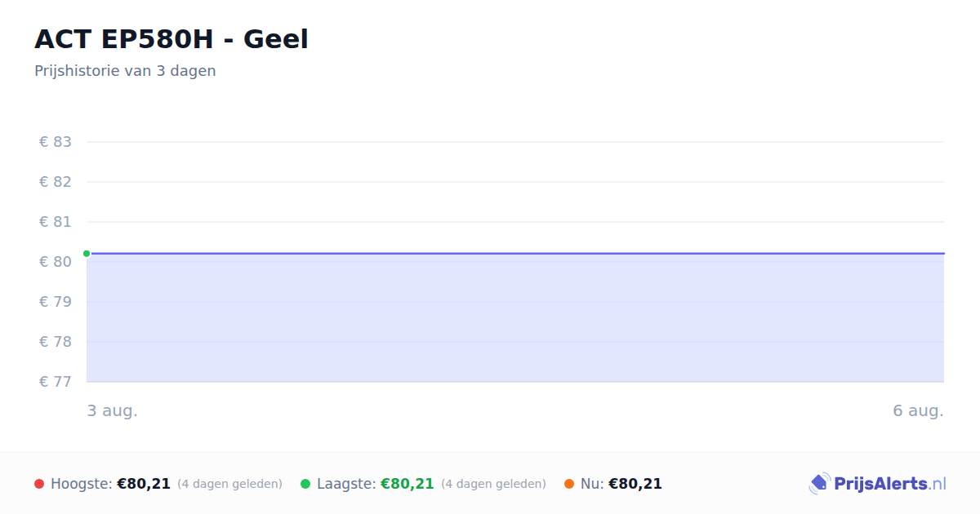Click the green Laagste indicator dot
The height and width of the screenshot is (514, 980).
(x=305, y=484)
